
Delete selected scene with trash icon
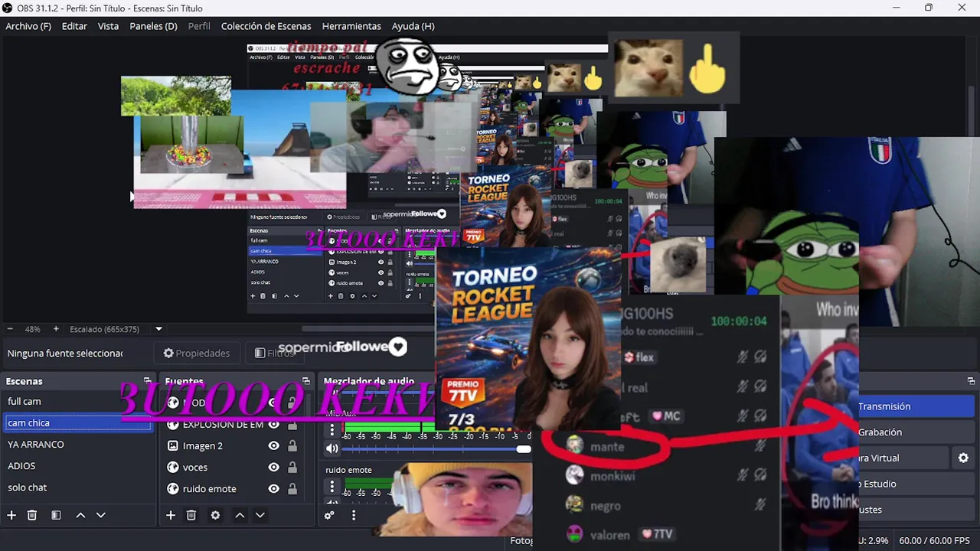[x=32, y=515]
